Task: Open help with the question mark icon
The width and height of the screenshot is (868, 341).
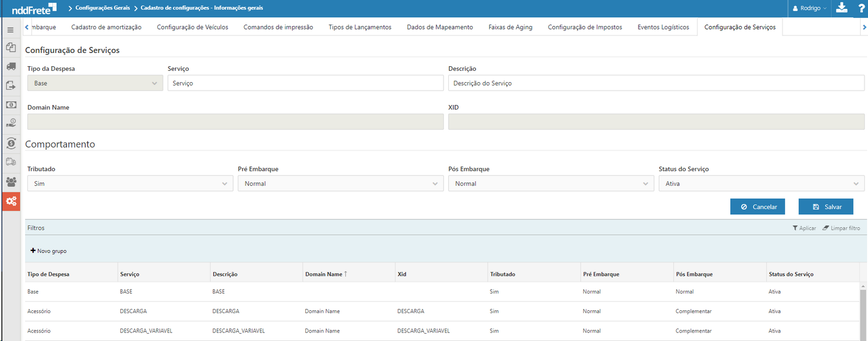Action: 861,9
